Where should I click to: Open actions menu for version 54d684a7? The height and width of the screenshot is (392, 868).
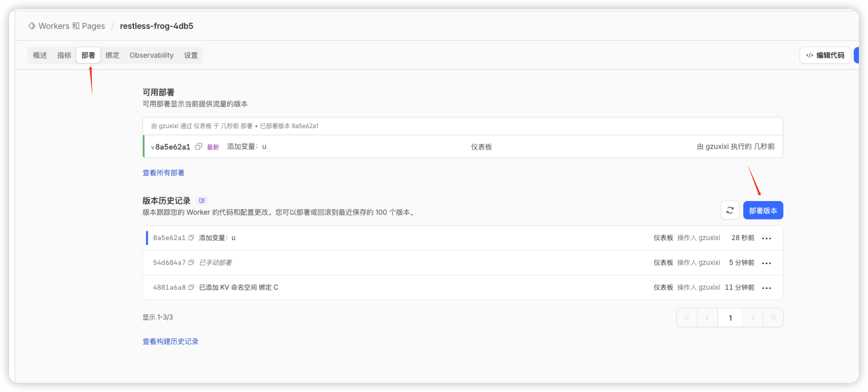[766, 263]
